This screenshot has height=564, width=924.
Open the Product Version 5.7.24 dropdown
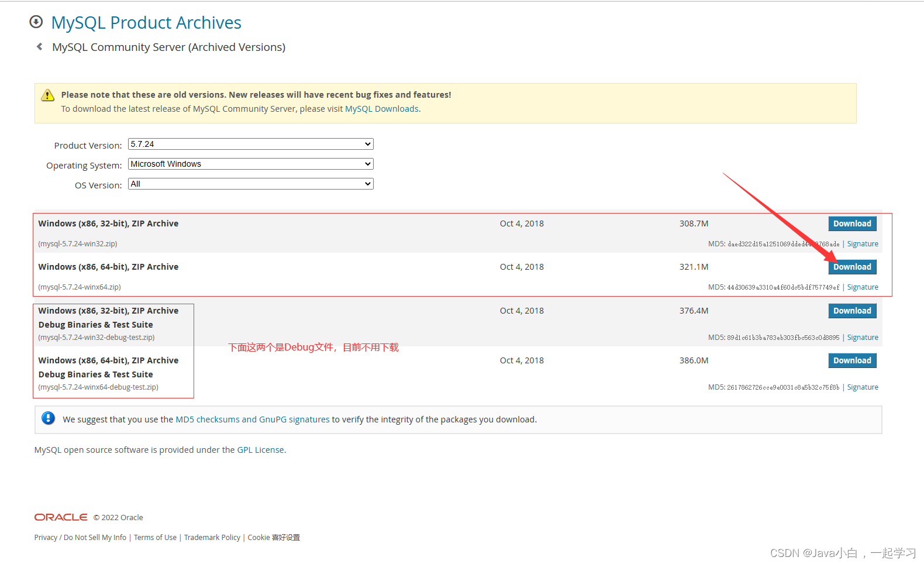pos(251,144)
